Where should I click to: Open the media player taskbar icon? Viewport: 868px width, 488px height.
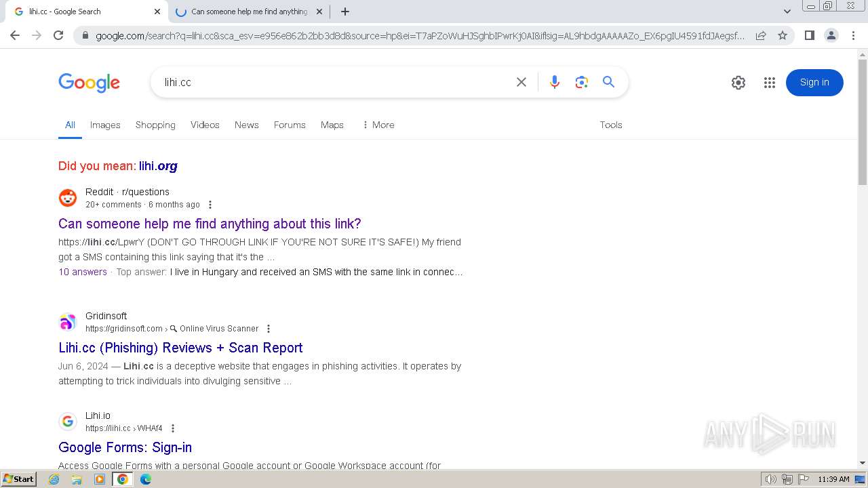coord(100,479)
